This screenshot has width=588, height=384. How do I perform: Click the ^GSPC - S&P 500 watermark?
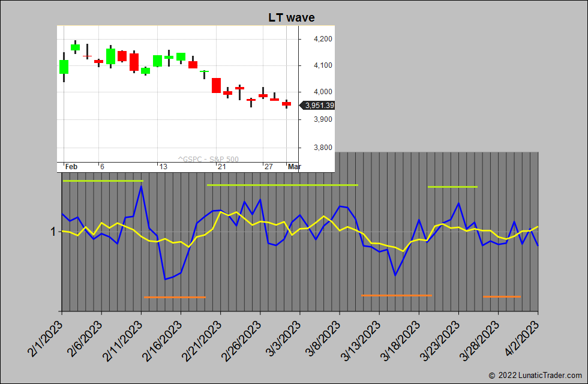click(208, 159)
